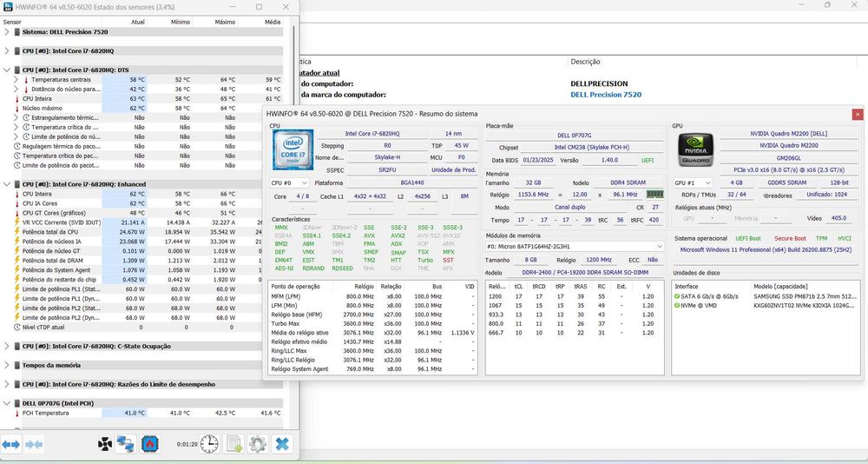Close the Resumo do sistema window
The width and height of the screenshot is (868, 464).
click(x=858, y=114)
